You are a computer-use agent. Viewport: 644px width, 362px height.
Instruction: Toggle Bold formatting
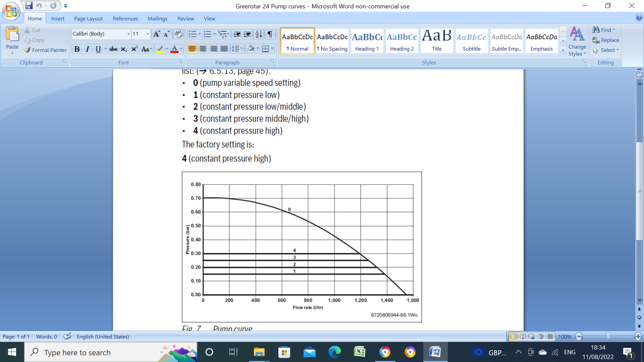(77, 49)
